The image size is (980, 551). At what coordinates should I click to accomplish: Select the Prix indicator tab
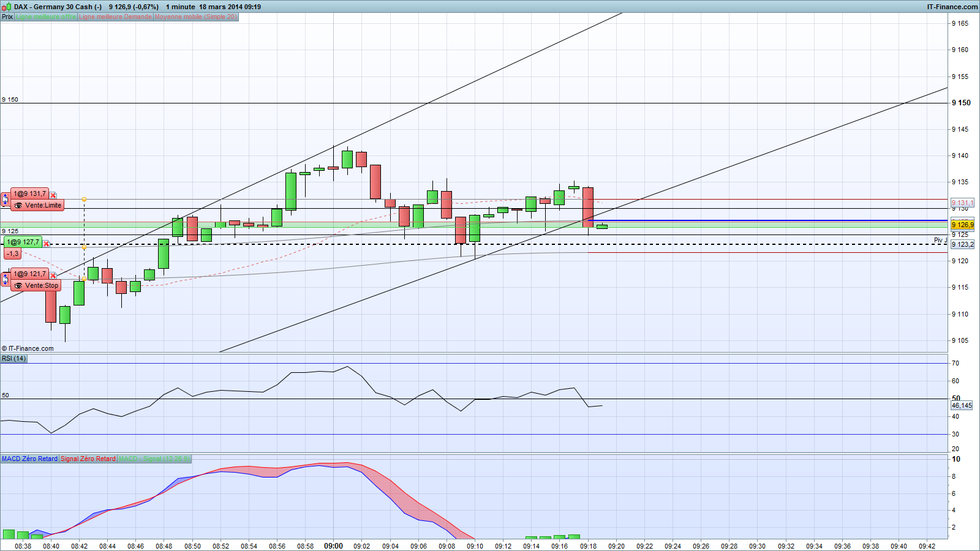coord(7,17)
